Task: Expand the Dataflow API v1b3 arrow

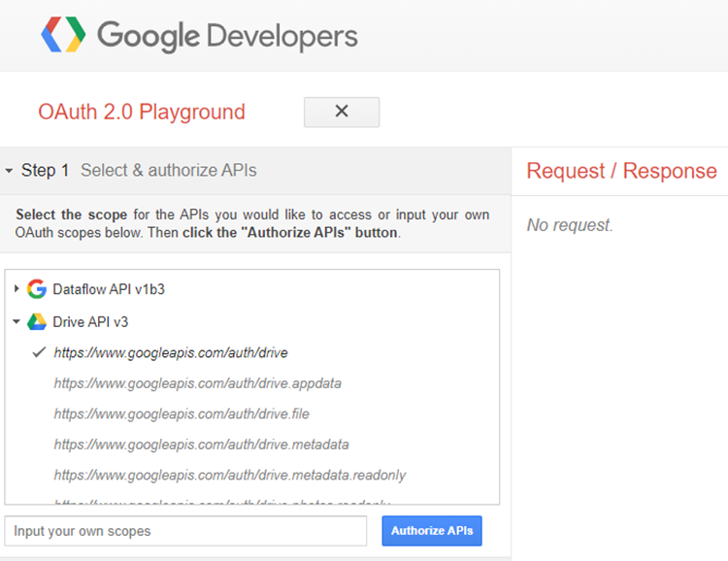Action: point(17,288)
